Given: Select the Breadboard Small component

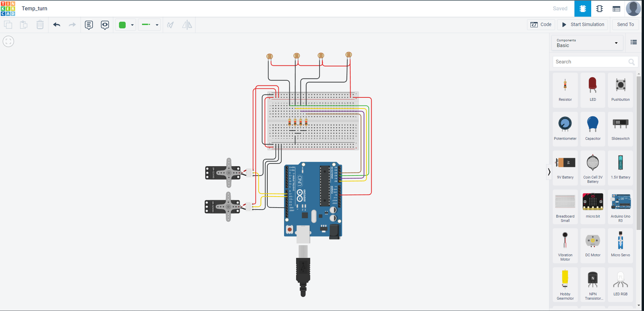Looking at the screenshot, I should click(x=565, y=207).
